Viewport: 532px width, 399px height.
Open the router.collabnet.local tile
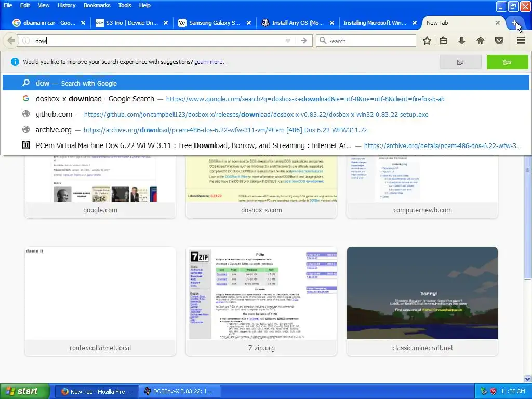tap(100, 301)
